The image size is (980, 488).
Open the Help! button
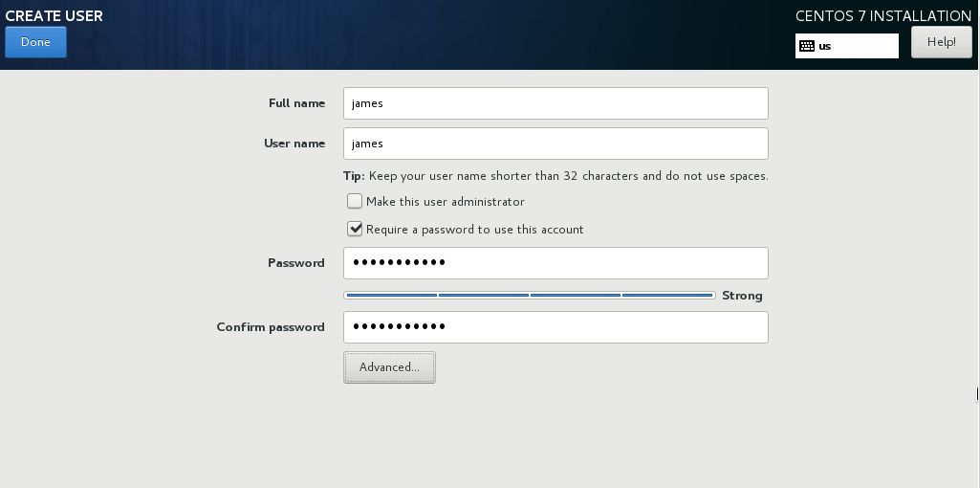(x=941, y=42)
